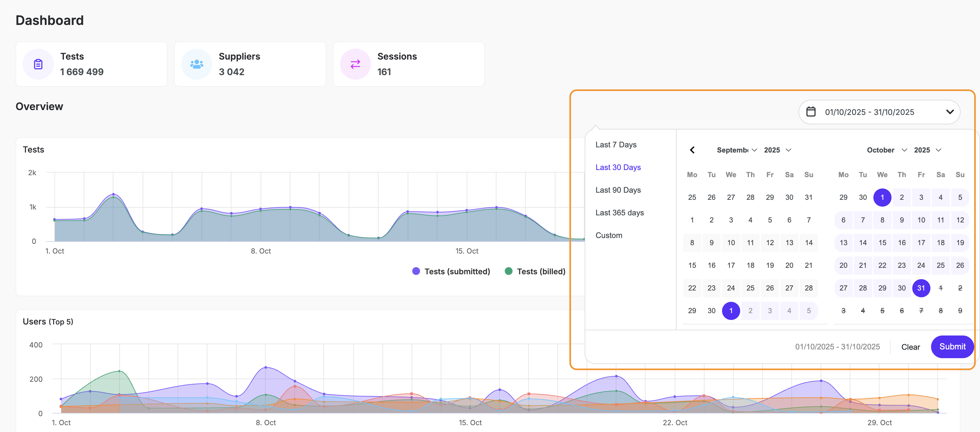Click the Clear button

910,347
